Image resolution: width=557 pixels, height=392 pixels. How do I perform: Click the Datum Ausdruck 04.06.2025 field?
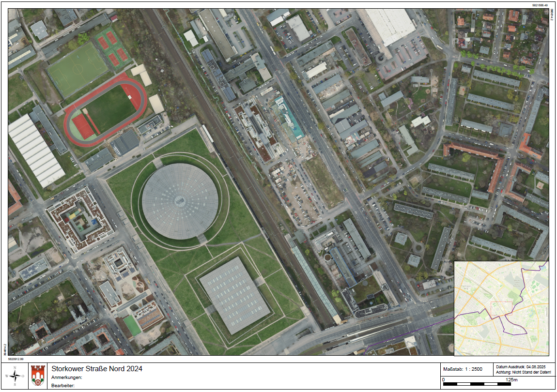click(x=521, y=366)
